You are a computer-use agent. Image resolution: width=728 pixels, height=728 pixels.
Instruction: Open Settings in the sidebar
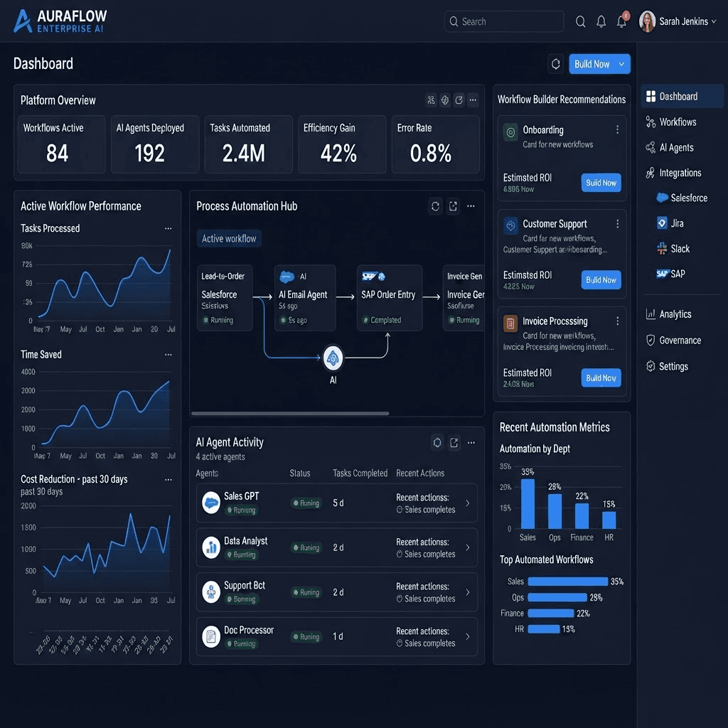pyautogui.click(x=667, y=366)
